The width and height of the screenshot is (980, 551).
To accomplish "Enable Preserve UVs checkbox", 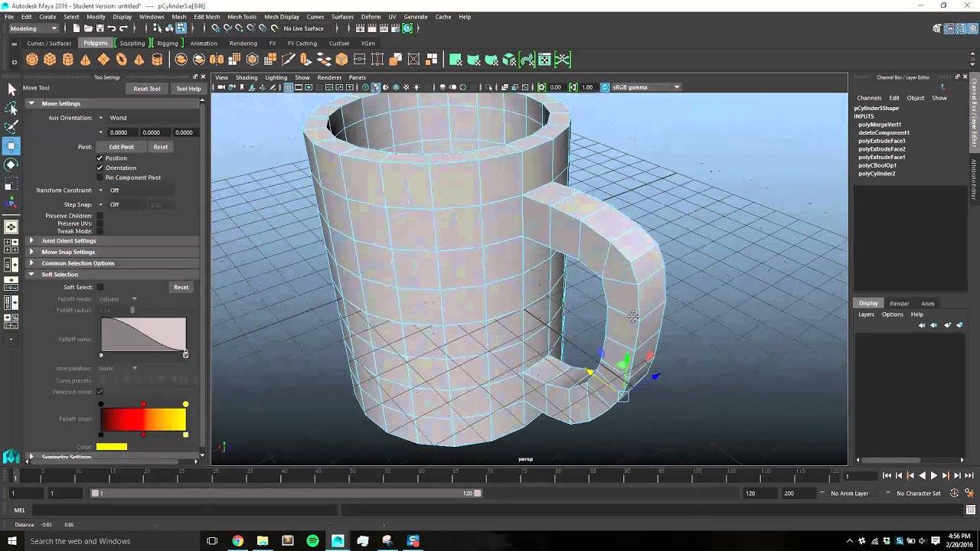I will click(100, 223).
